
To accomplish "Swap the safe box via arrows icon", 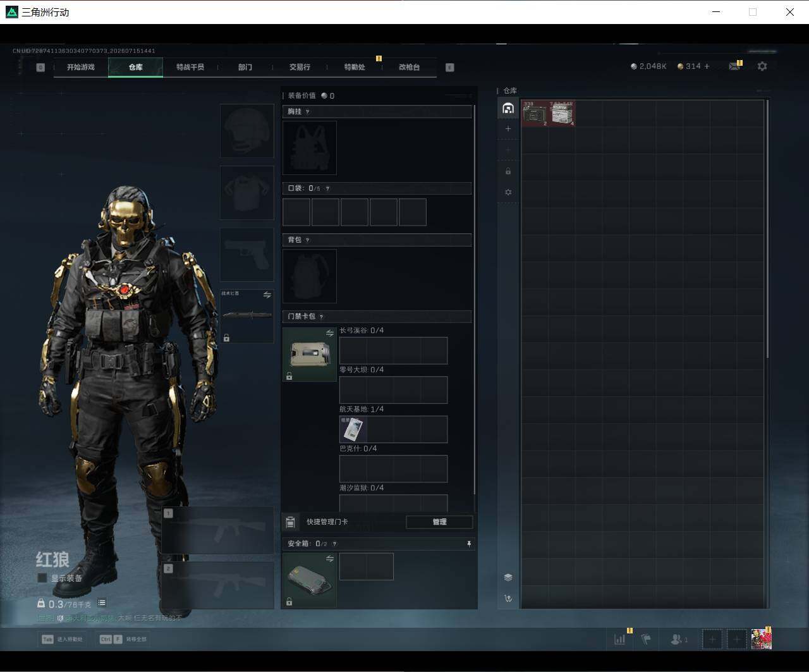I will click(330, 559).
